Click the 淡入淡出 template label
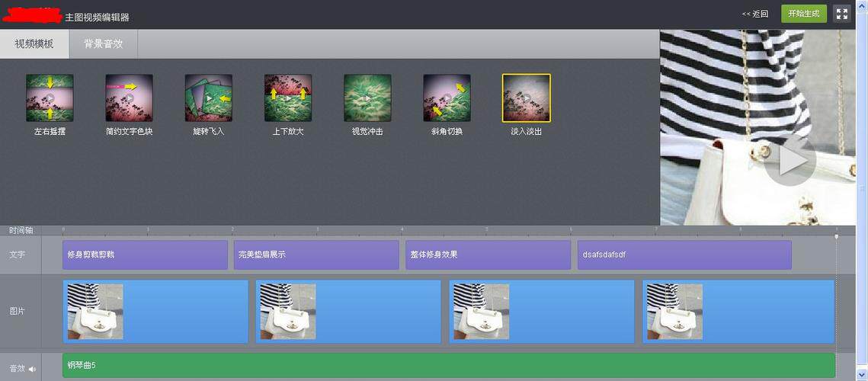The height and width of the screenshot is (381, 868). point(527,132)
